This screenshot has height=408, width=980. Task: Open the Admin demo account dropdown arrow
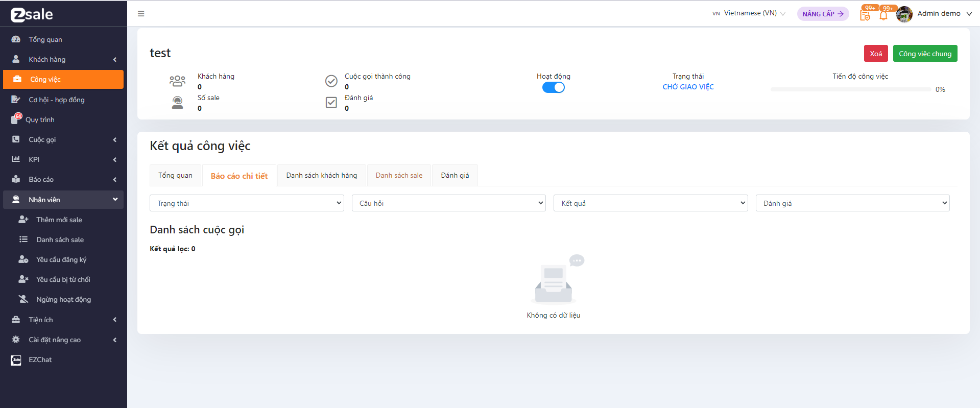969,14
